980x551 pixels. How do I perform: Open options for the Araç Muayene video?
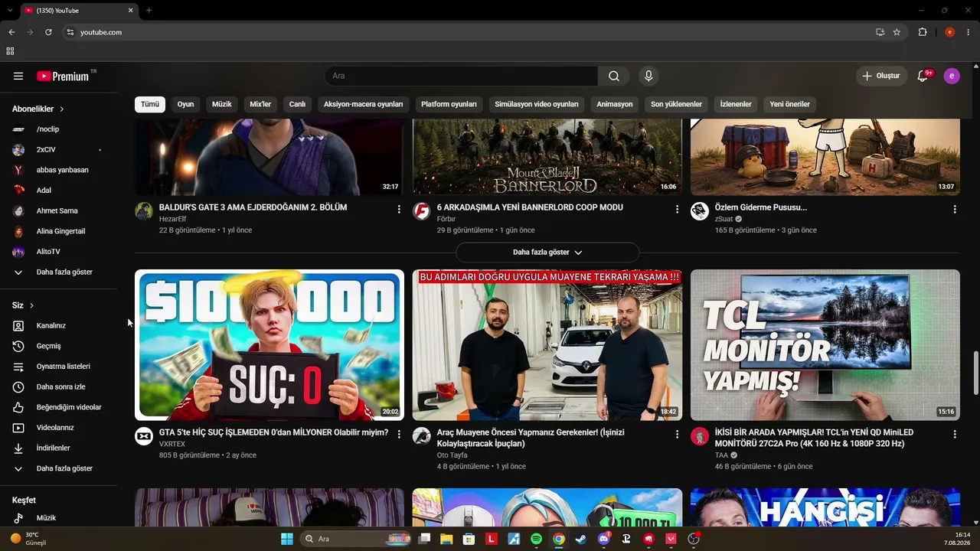click(x=677, y=434)
